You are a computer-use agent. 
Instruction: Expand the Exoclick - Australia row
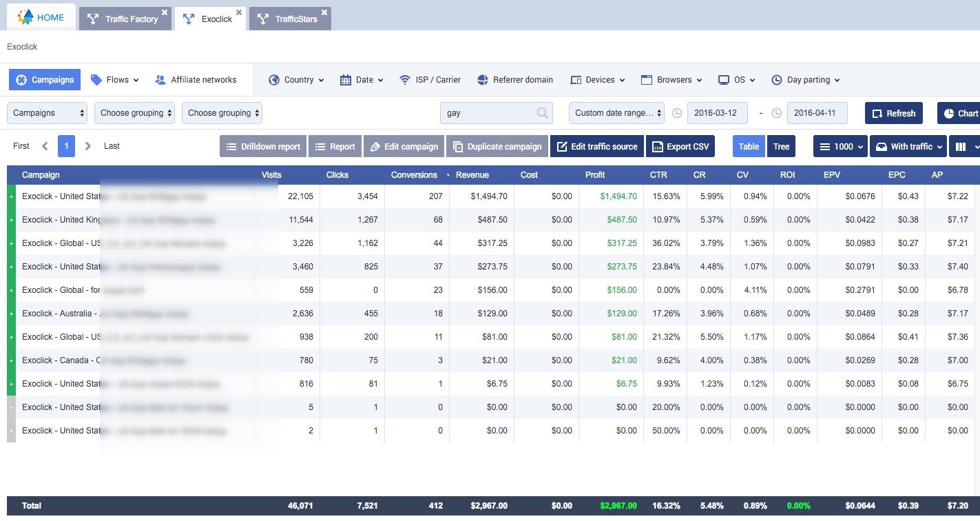11,314
